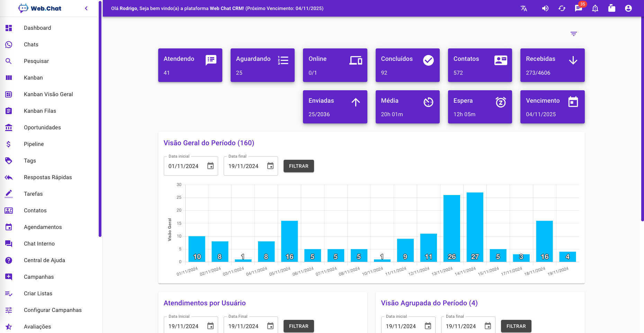Click the Campanhas plus-message icon

click(9, 277)
